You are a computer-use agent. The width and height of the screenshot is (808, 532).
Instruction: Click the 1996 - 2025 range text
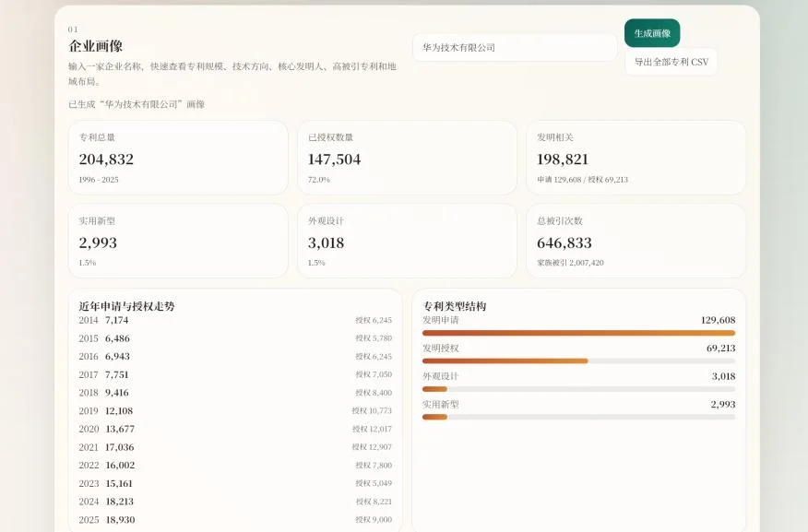[x=99, y=180]
